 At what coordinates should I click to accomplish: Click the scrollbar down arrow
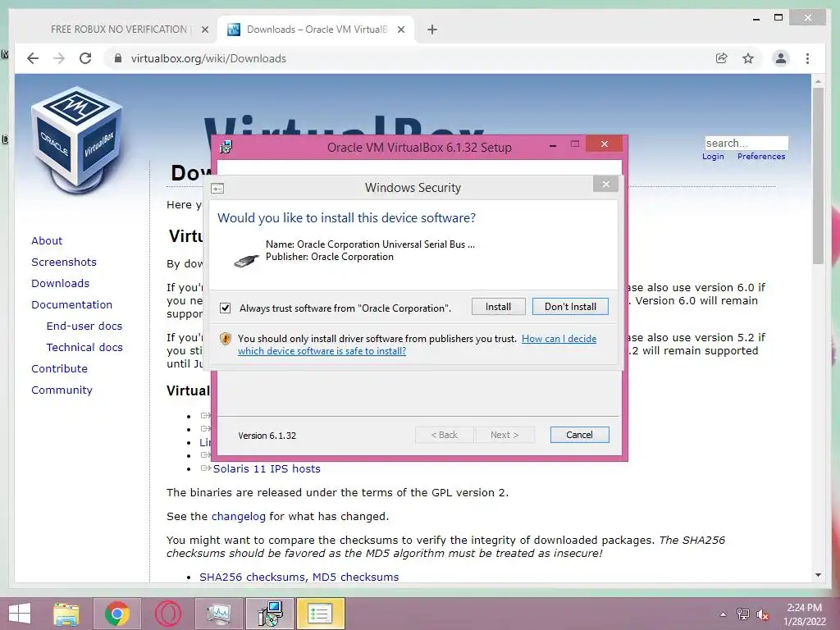pyautogui.click(x=818, y=575)
